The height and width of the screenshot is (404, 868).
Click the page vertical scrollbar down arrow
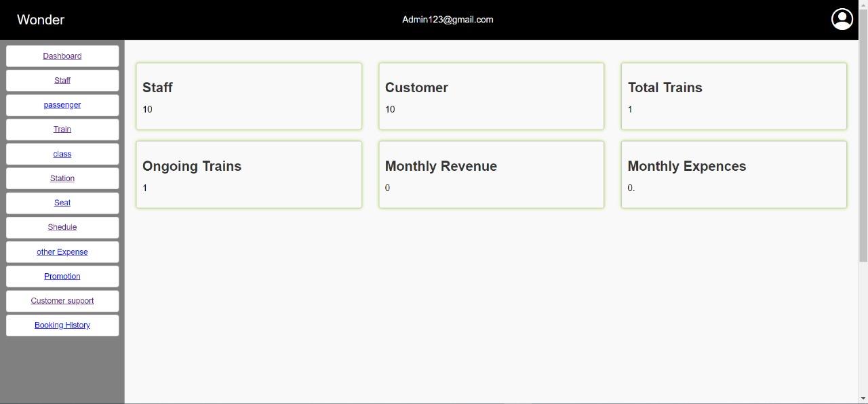point(863,398)
